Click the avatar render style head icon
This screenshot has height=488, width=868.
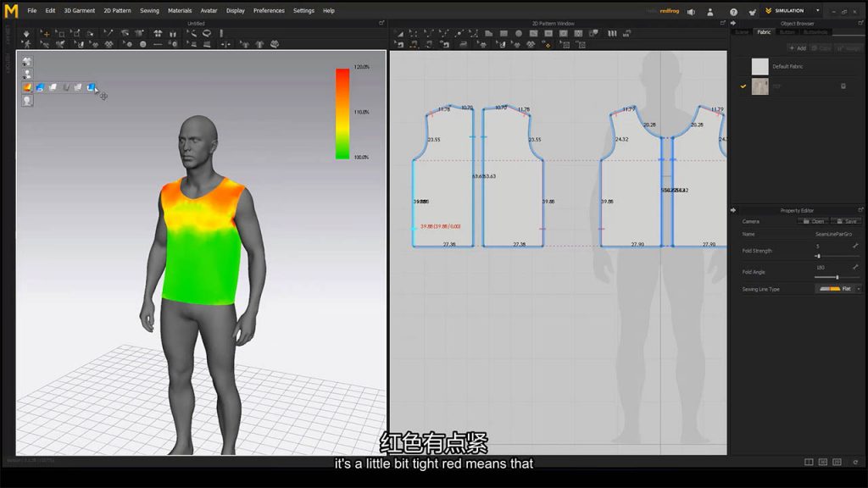(x=27, y=101)
